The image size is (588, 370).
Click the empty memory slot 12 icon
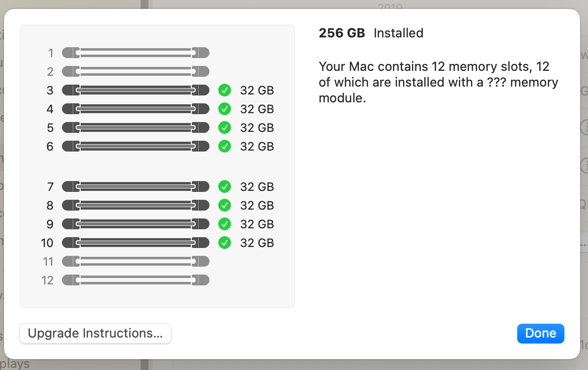point(136,280)
